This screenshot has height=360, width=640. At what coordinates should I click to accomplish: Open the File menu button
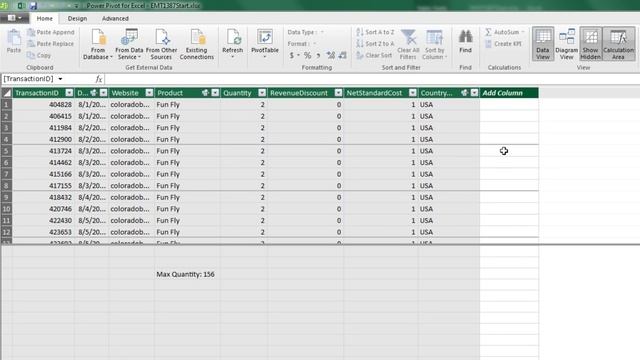pyautogui.click(x=14, y=18)
